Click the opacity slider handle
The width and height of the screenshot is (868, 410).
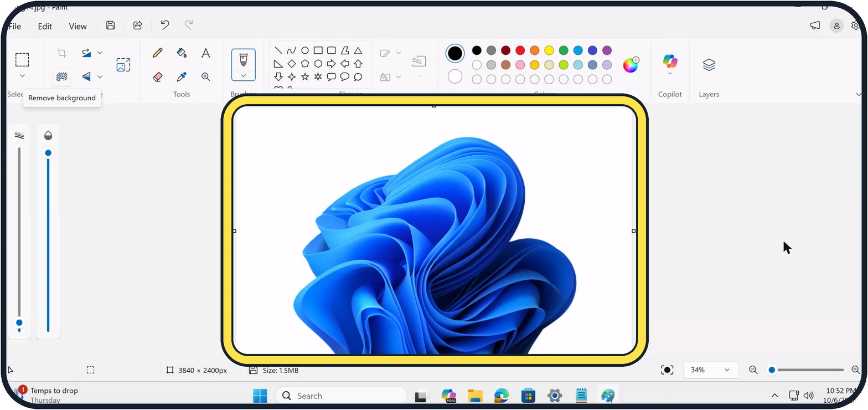pyautogui.click(x=48, y=153)
